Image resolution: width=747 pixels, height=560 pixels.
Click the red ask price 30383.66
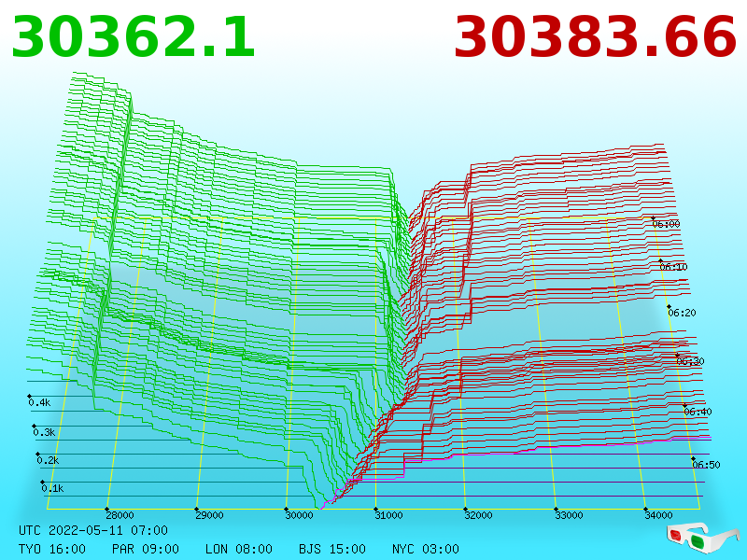pyautogui.click(x=596, y=37)
